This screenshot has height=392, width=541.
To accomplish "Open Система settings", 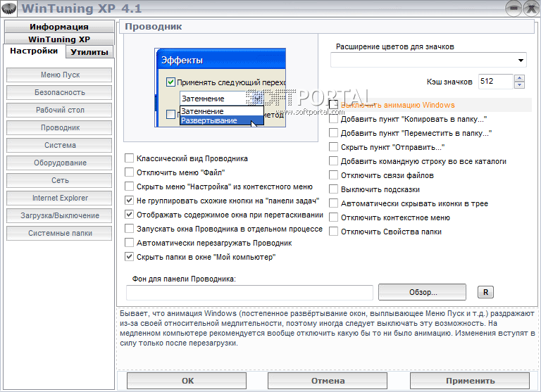I will tap(59, 145).
